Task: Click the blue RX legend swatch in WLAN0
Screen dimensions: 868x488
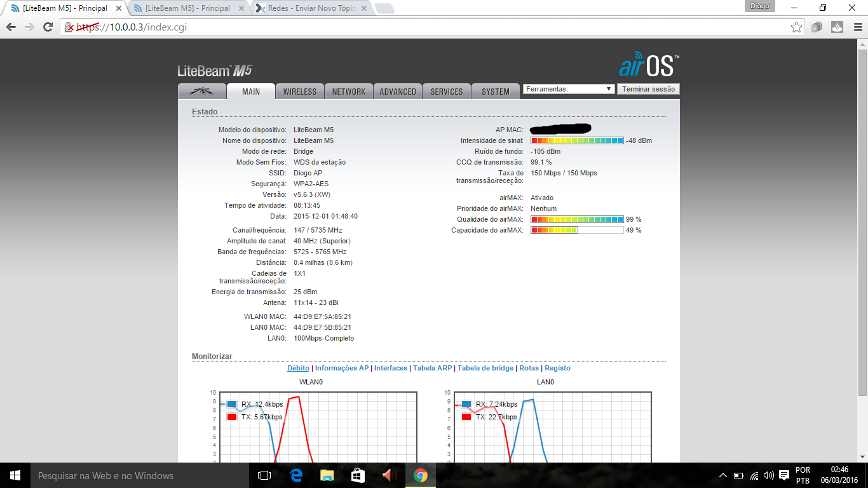Action: click(231, 404)
